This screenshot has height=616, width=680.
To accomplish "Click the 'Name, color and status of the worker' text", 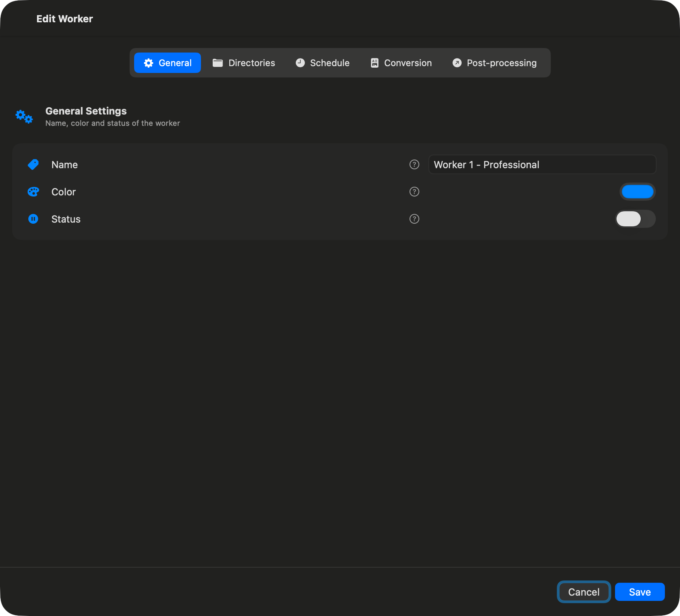I will click(113, 123).
